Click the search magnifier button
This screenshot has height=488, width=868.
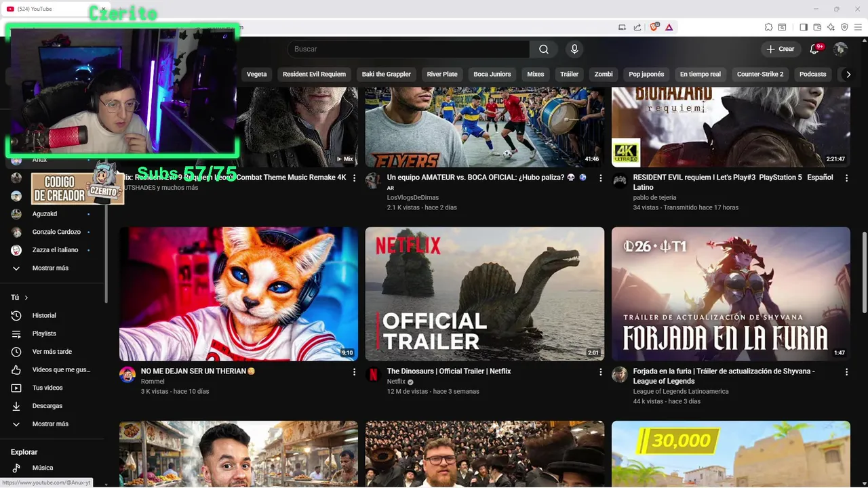pyautogui.click(x=544, y=49)
